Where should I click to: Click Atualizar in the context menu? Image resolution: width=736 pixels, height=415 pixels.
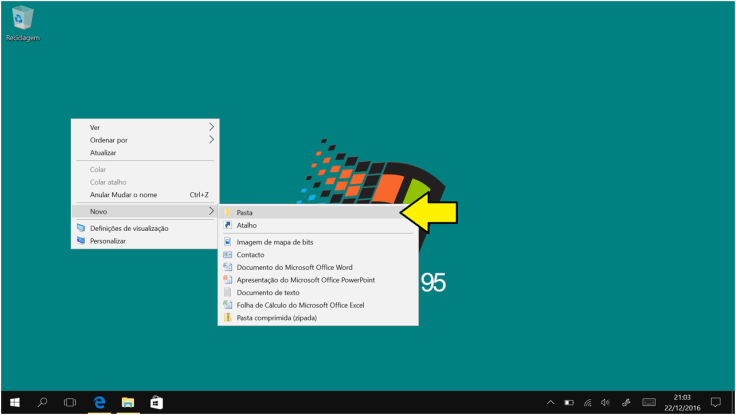pyautogui.click(x=103, y=153)
